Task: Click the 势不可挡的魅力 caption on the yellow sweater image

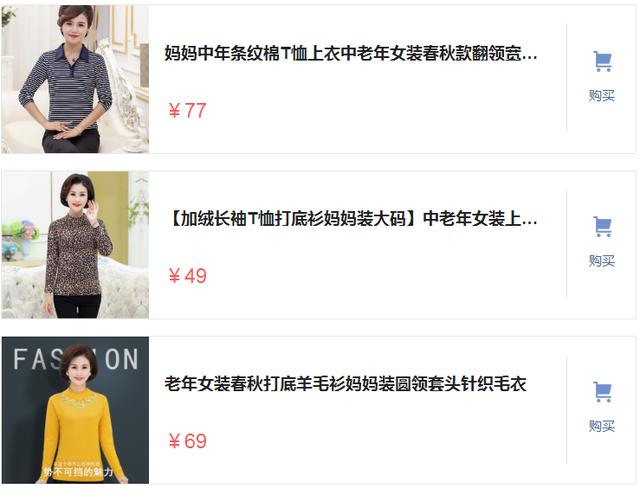Action: pyautogui.click(x=78, y=472)
